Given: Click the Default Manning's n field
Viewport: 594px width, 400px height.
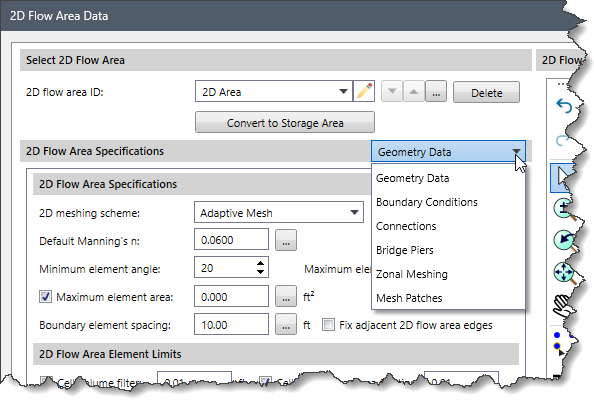Looking at the screenshot, I should [231, 239].
